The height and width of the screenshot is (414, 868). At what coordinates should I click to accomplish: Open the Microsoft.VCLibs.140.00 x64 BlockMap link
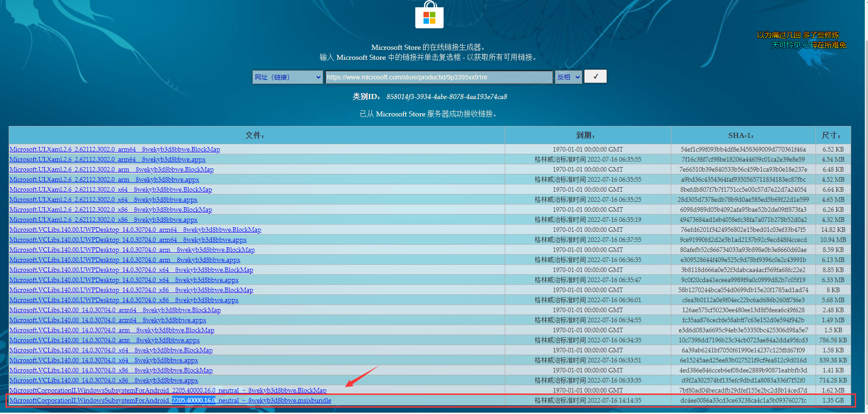click(x=111, y=350)
